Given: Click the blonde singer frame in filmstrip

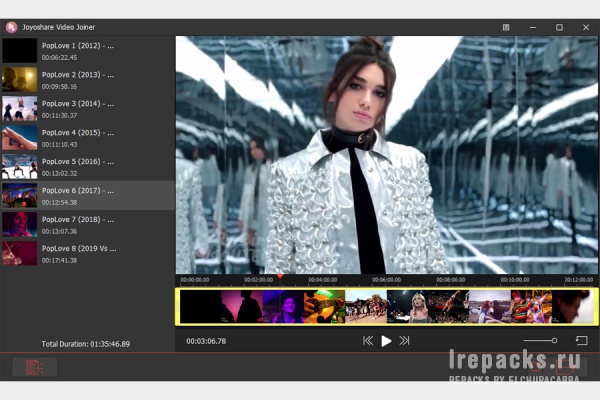Looking at the screenshot, I should [408, 307].
